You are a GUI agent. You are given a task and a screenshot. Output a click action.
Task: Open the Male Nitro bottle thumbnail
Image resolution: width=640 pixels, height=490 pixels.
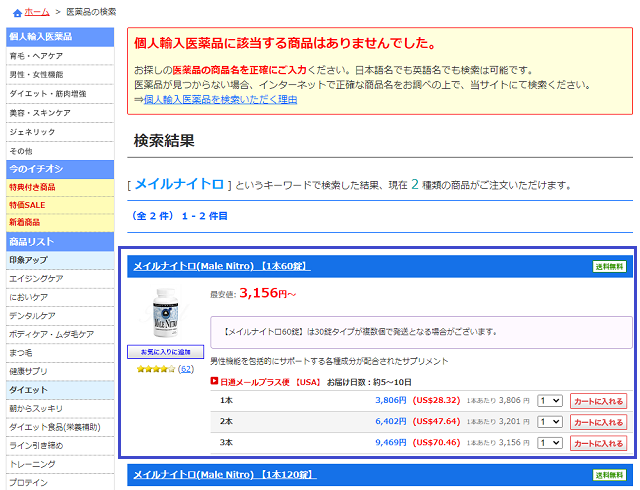pyautogui.click(x=165, y=313)
